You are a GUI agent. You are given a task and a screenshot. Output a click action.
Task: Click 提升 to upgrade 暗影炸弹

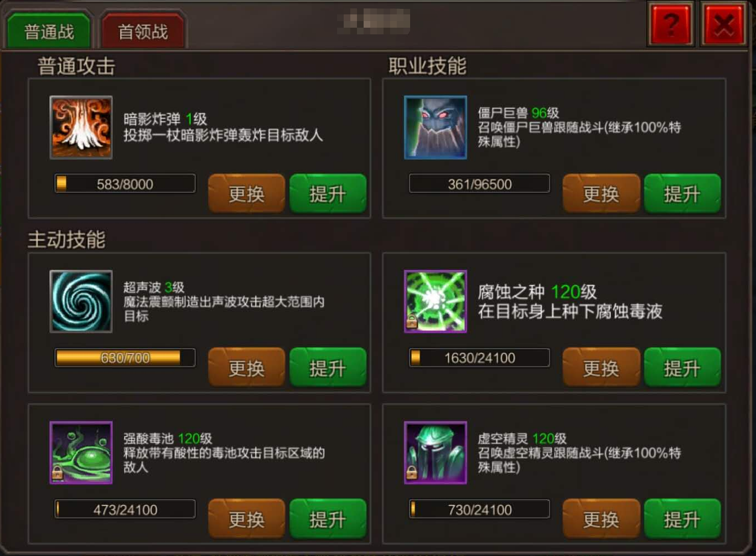(x=328, y=193)
